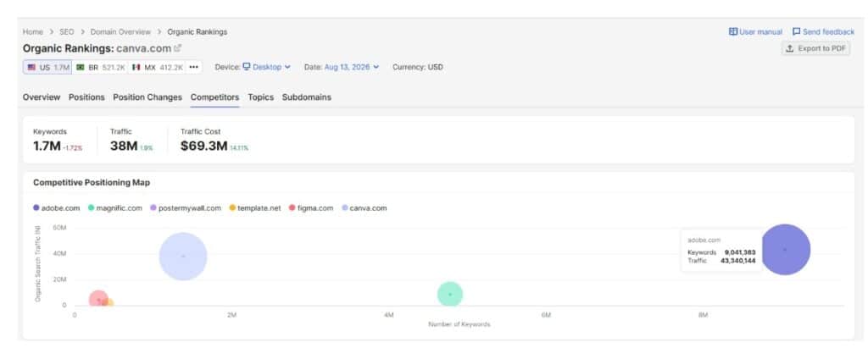Switch to the Subdomains tab

pyautogui.click(x=307, y=97)
